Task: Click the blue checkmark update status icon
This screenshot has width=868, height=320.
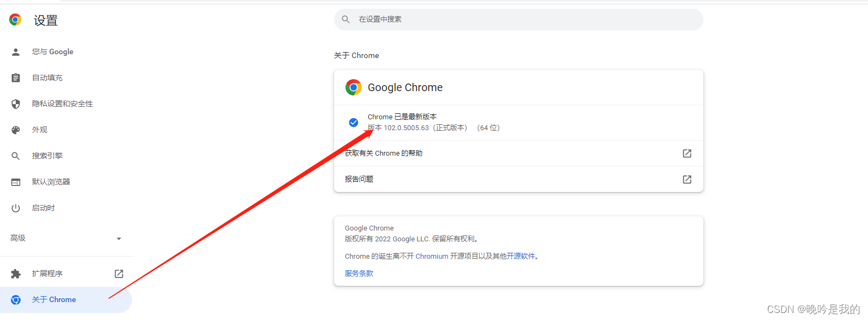Action: coord(354,123)
